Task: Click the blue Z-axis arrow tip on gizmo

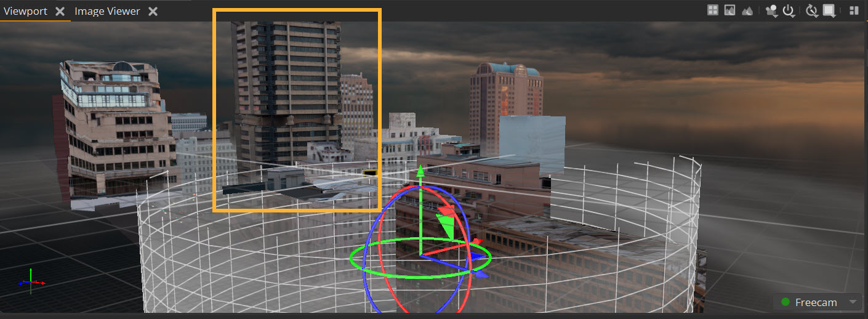Action: coord(482,274)
